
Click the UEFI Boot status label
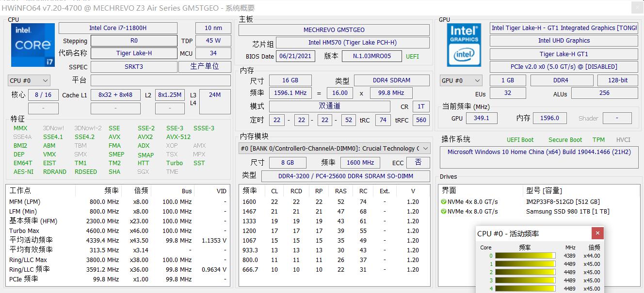tap(520, 140)
